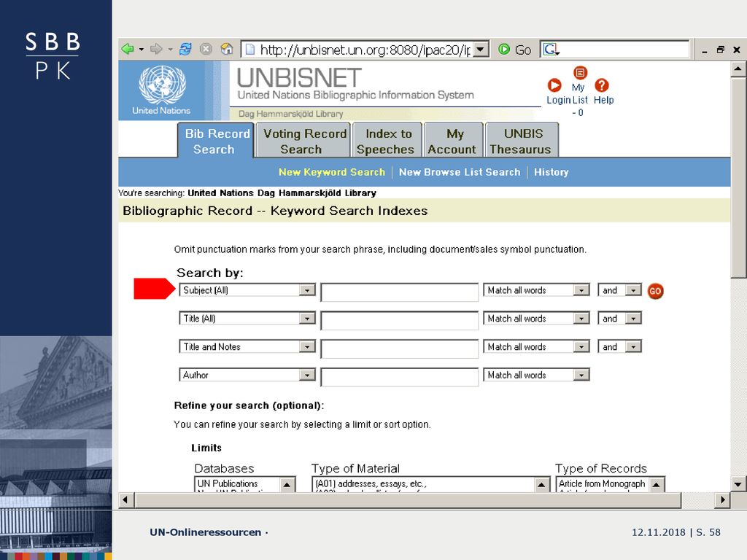The height and width of the screenshot is (560, 747).
Task: Click the red GO search button
Action: click(x=655, y=291)
